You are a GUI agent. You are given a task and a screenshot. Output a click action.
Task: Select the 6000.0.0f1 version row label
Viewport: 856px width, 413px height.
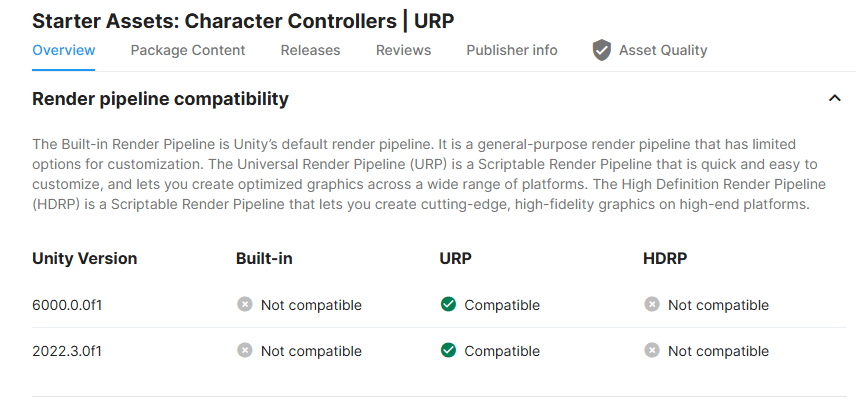tap(67, 305)
